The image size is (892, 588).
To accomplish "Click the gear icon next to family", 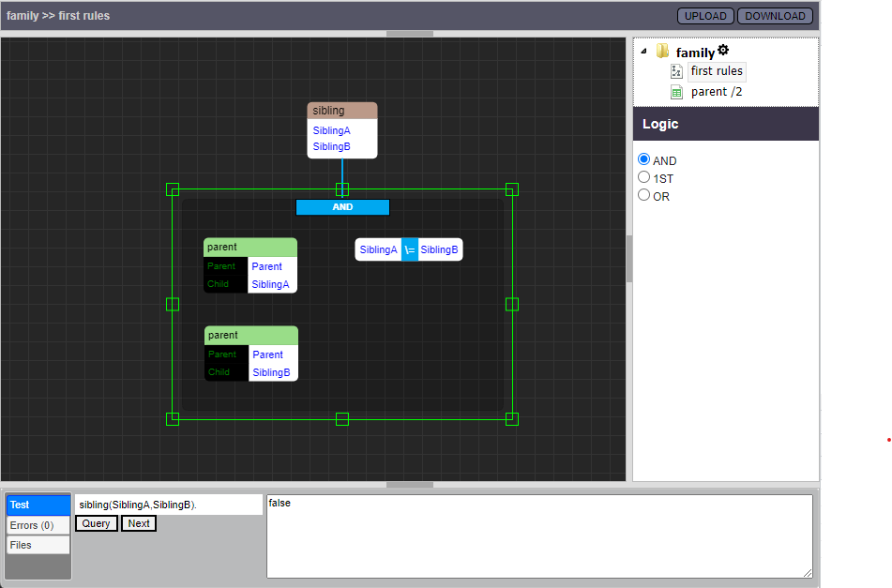I will [723, 51].
